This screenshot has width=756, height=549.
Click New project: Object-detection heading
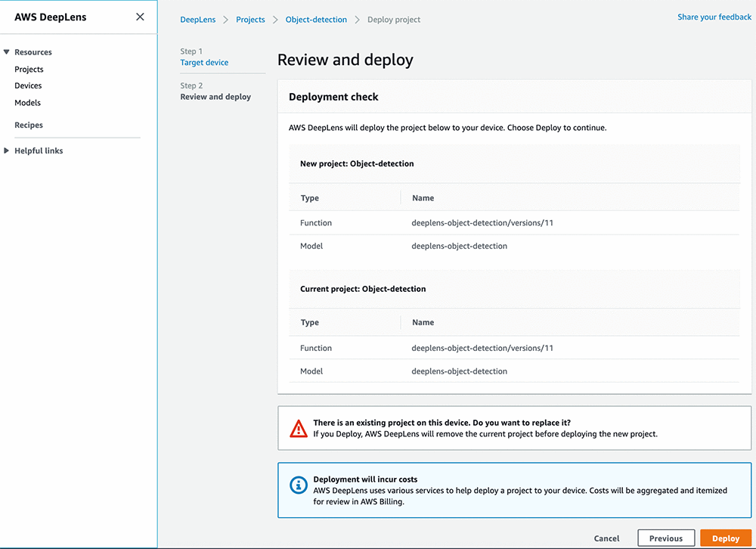(x=357, y=163)
